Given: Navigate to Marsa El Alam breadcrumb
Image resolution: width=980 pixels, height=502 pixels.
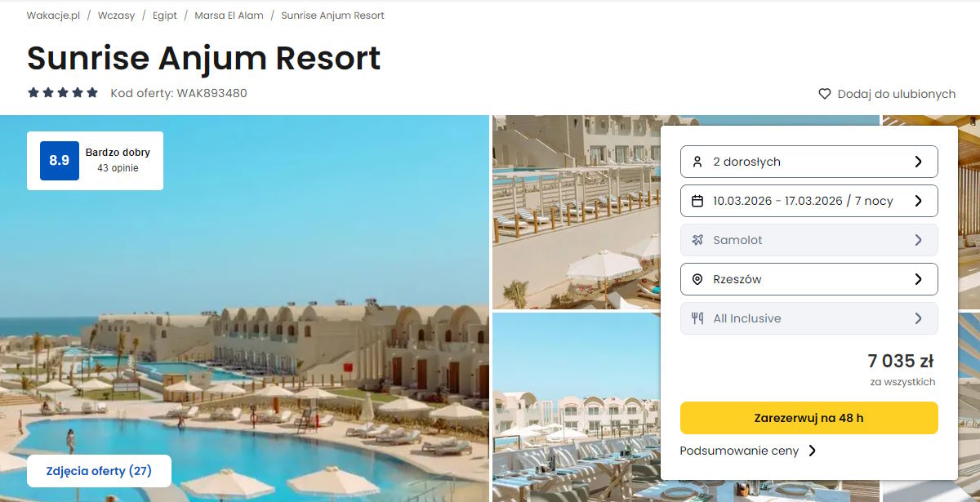Looking at the screenshot, I should coord(229,16).
